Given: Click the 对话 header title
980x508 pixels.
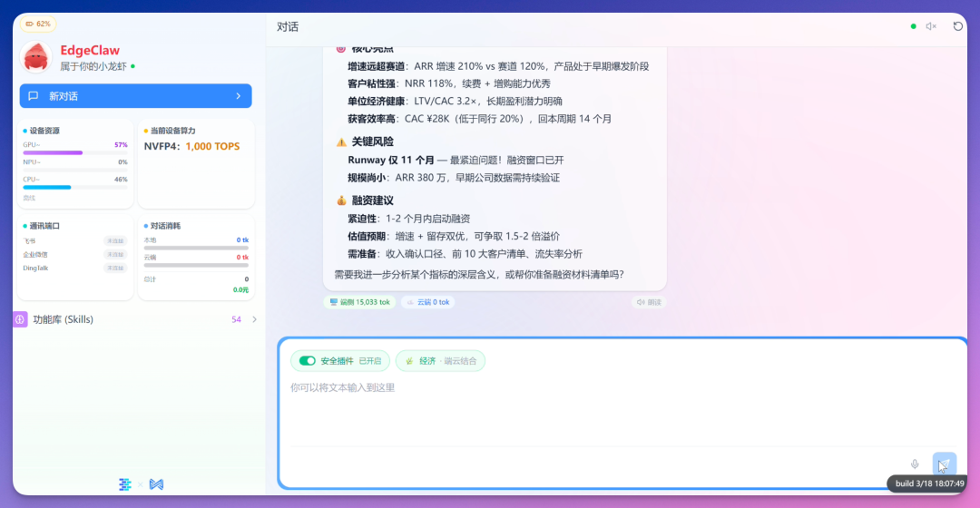Looking at the screenshot, I should point(288,27).
